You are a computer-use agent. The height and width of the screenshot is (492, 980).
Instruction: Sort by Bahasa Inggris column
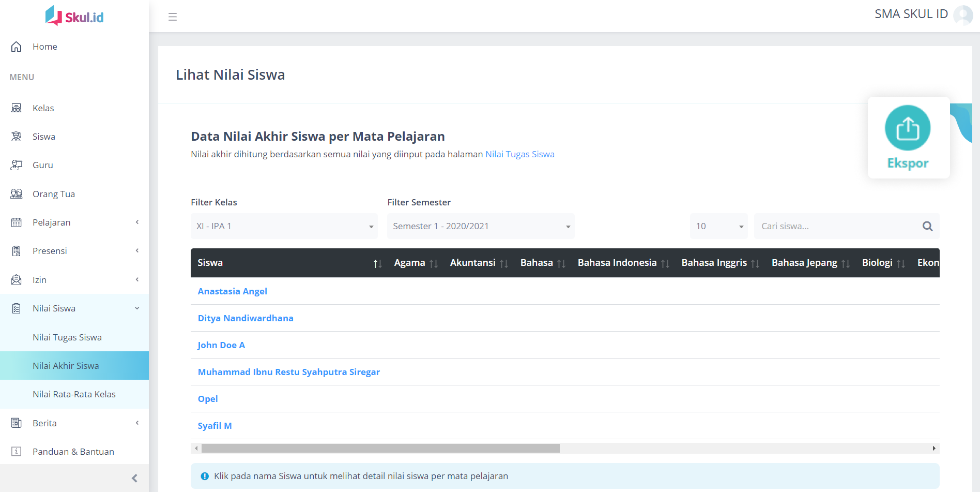(x=755, y=263)
